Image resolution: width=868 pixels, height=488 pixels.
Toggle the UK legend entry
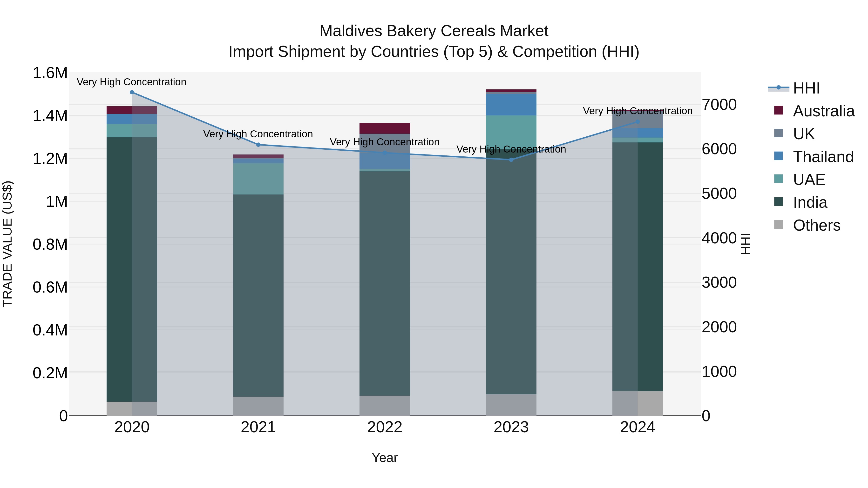794,134
